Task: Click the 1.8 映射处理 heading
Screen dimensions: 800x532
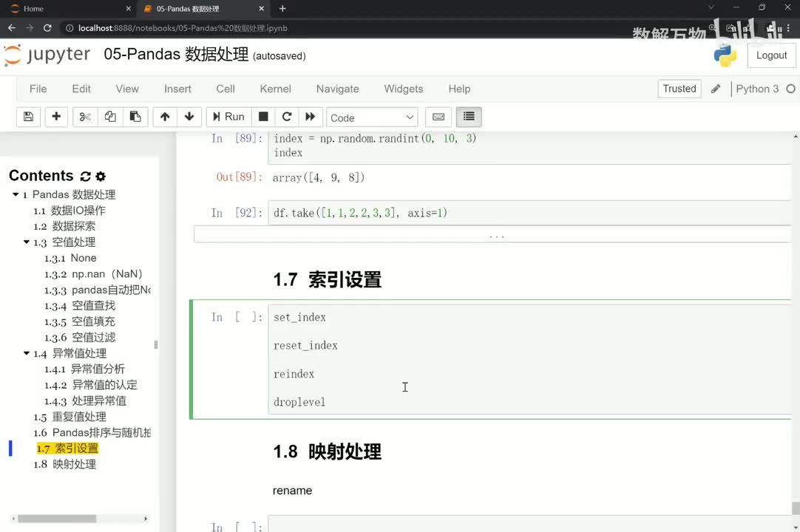Action: 327,451
